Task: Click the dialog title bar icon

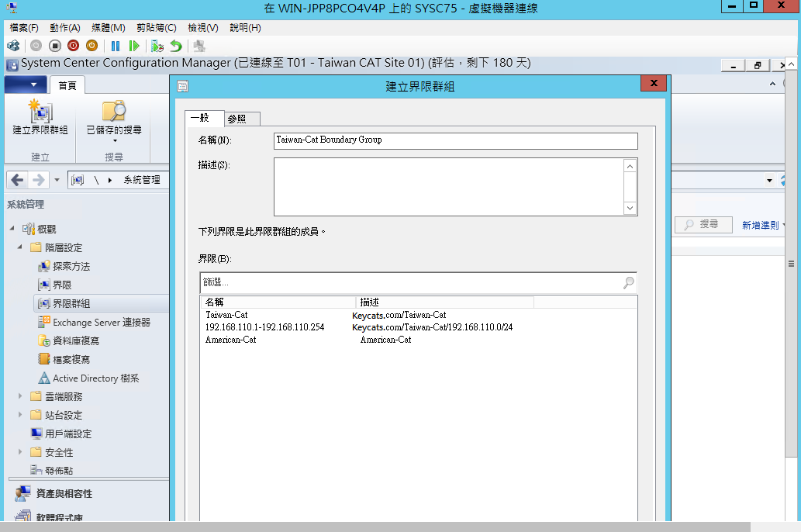Action: pos(182,86)
